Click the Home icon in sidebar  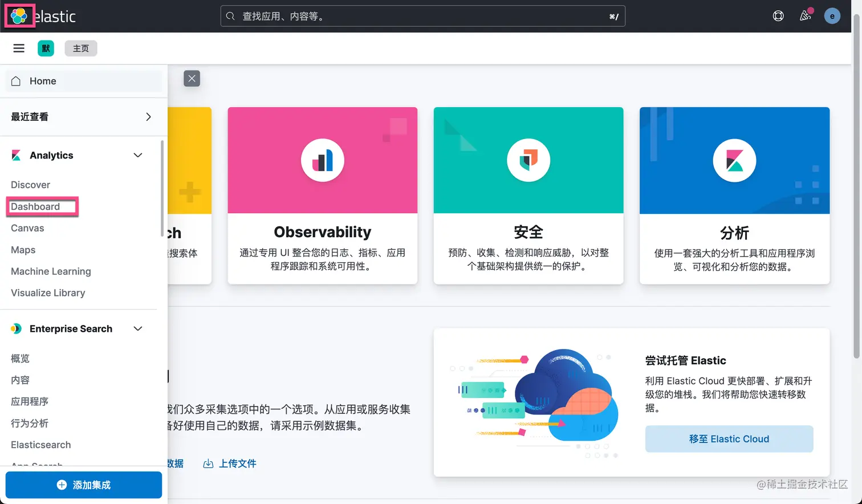pyautogui.click(x=16, y=81)
